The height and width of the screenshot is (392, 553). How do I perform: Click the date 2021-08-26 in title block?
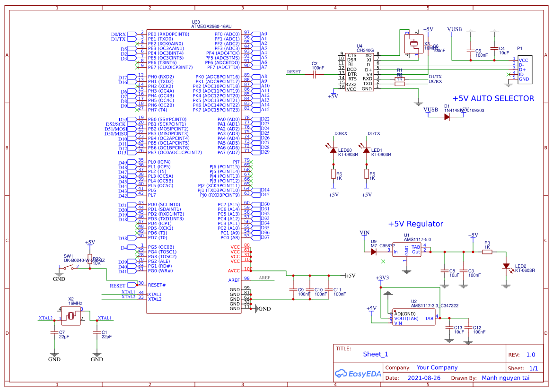click(424, 378)
